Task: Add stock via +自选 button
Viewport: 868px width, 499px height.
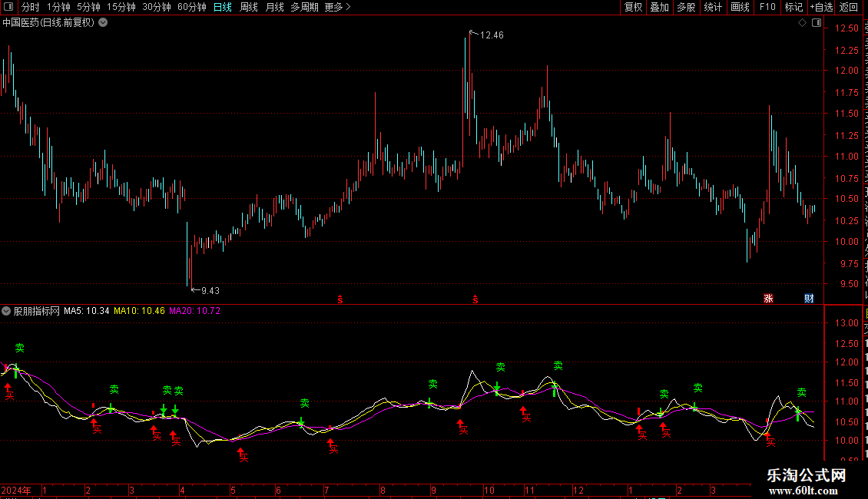Action: point(821,7)
